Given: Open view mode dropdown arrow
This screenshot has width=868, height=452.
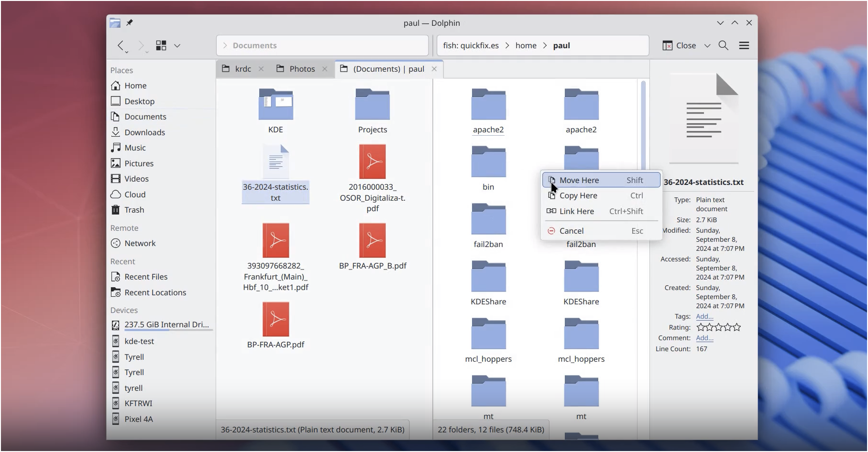Looking at the screenshot, I should [x=177, y=46].
